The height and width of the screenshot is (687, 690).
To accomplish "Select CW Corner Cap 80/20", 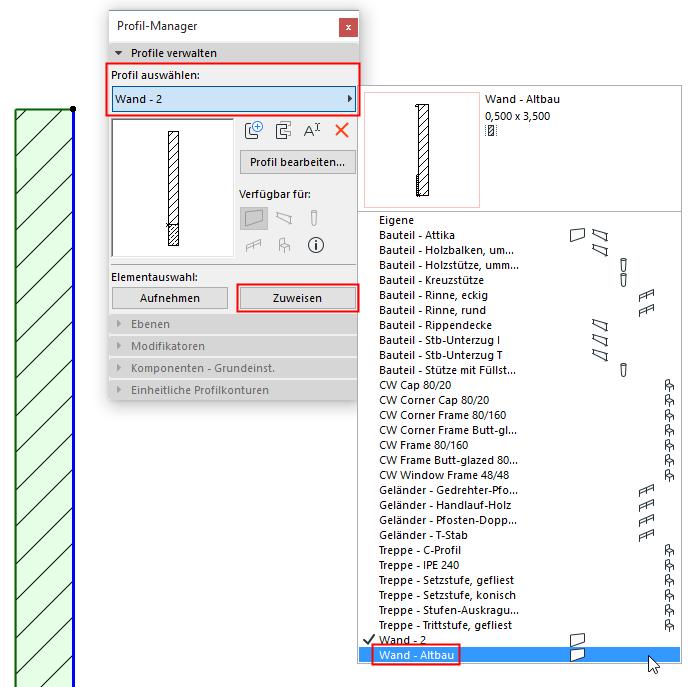I will (519, 400).
